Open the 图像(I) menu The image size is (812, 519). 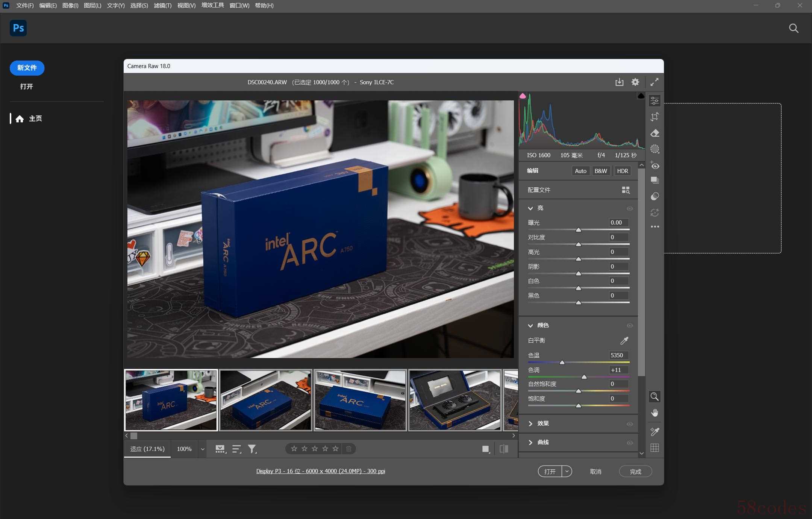[x=70, y=6]
